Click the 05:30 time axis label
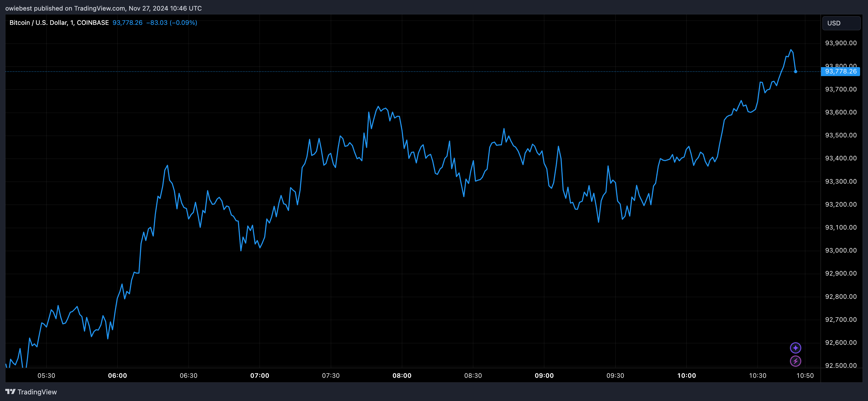Screen dimensions: 868x401 pos(46,375)
